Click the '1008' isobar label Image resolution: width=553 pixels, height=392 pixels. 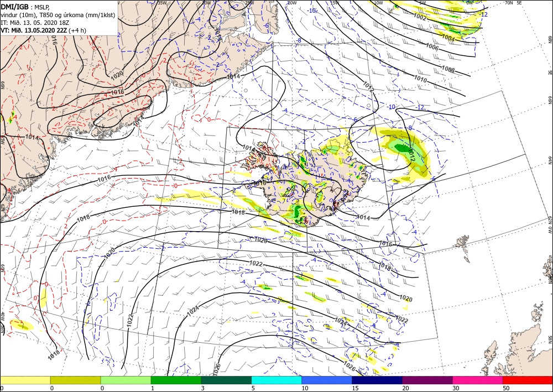448,69
